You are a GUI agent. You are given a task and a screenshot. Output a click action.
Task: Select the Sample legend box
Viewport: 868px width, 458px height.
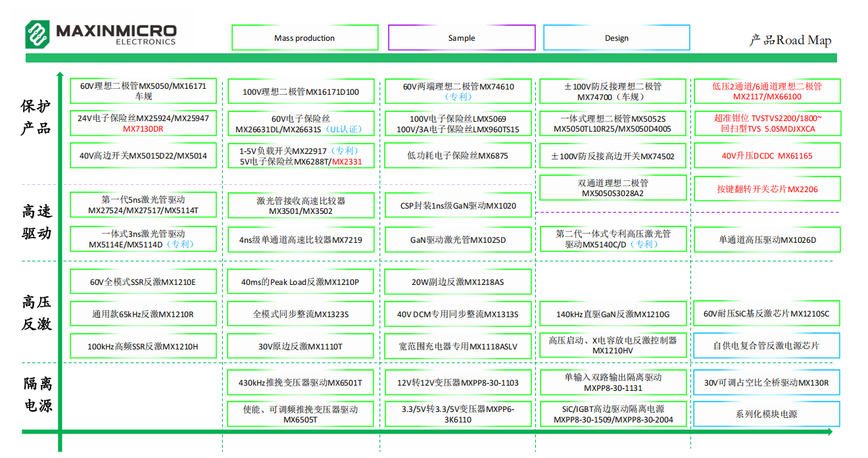point(462,38)
